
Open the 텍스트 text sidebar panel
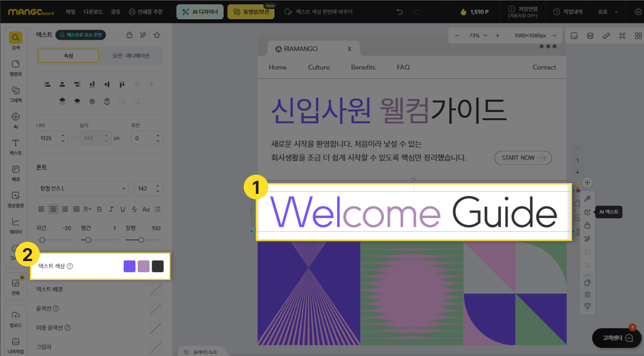(16, 147)
